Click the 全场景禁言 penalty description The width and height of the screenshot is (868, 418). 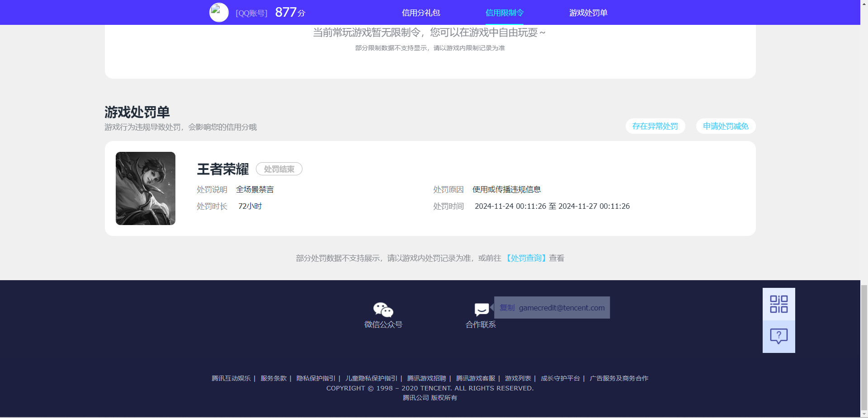(255, 189)
